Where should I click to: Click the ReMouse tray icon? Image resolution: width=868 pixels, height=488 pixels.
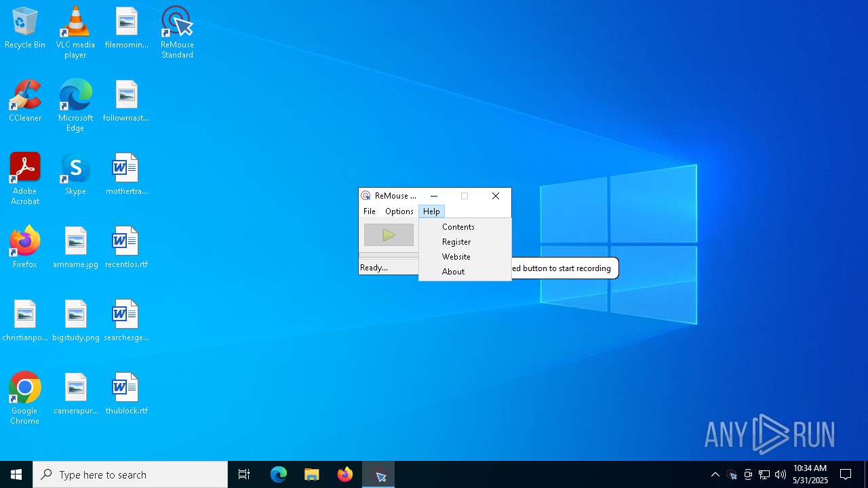click(732, 474)
